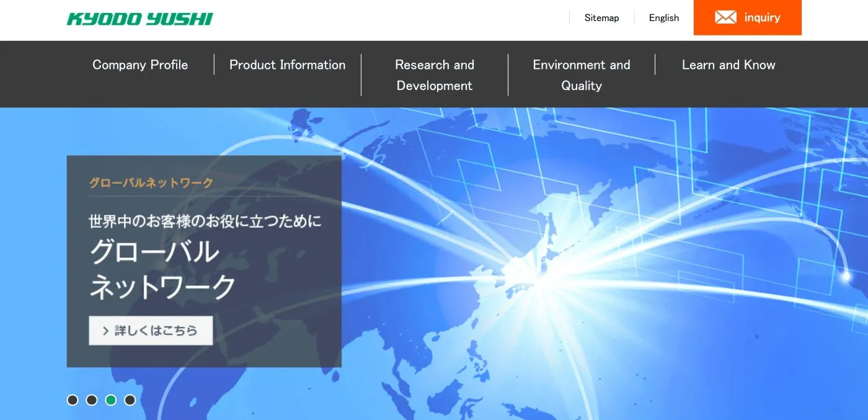Open the Sitemap link

pyautogui.click(x=601, y=18)
